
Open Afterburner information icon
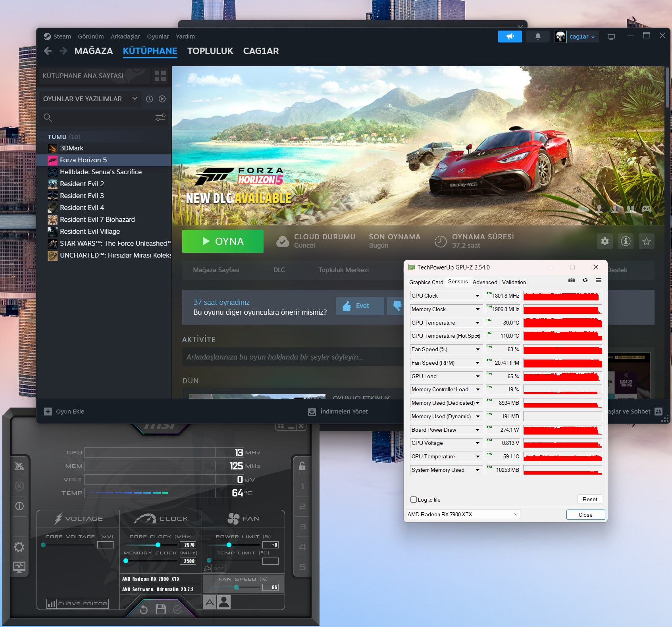click(x=19, y=506)
